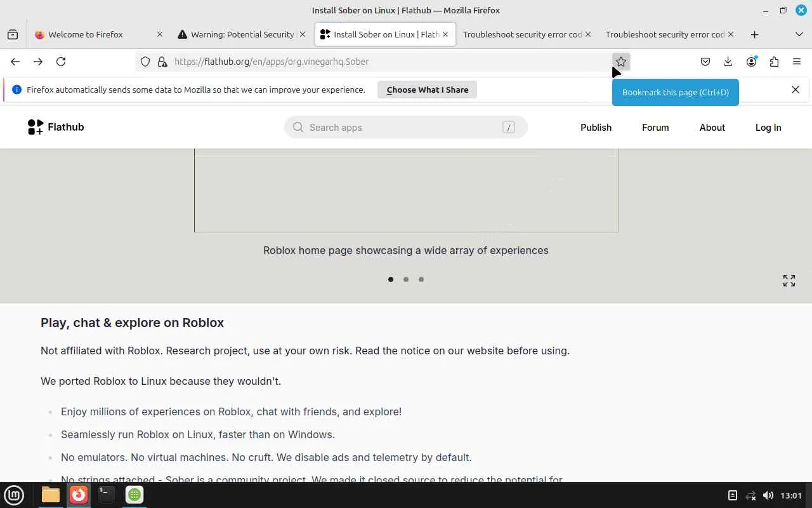Open the network connections tray icon

click(750, 495)
